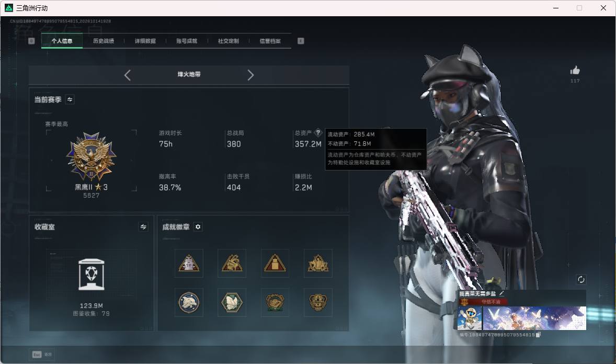Select the S11 triangle achievement badge
Screen dimensions: 616x364
pos(189,263)
